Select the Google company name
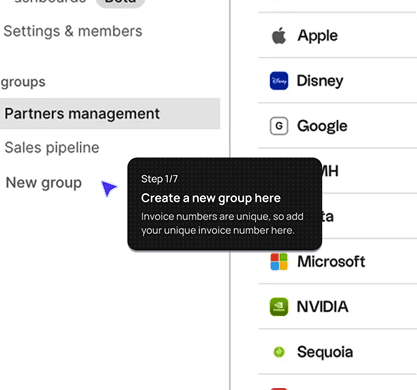417x390 pixels. (x=322, y=126)
